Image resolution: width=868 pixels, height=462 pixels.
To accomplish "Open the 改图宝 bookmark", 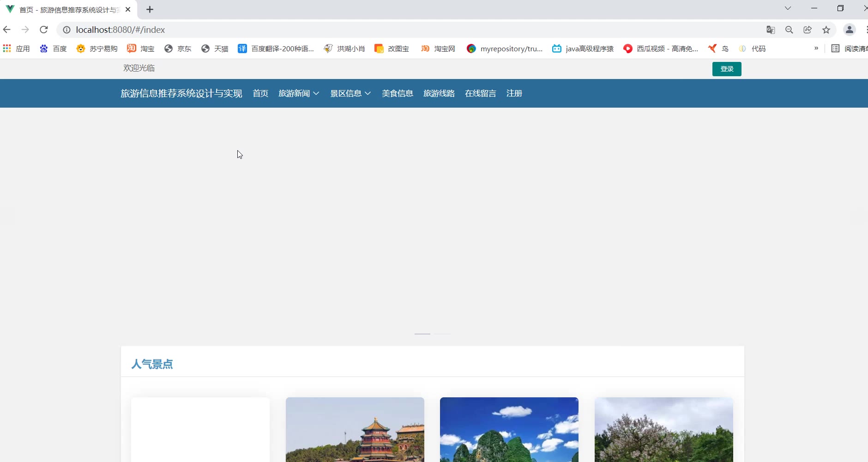I will [x=392, y=49].
